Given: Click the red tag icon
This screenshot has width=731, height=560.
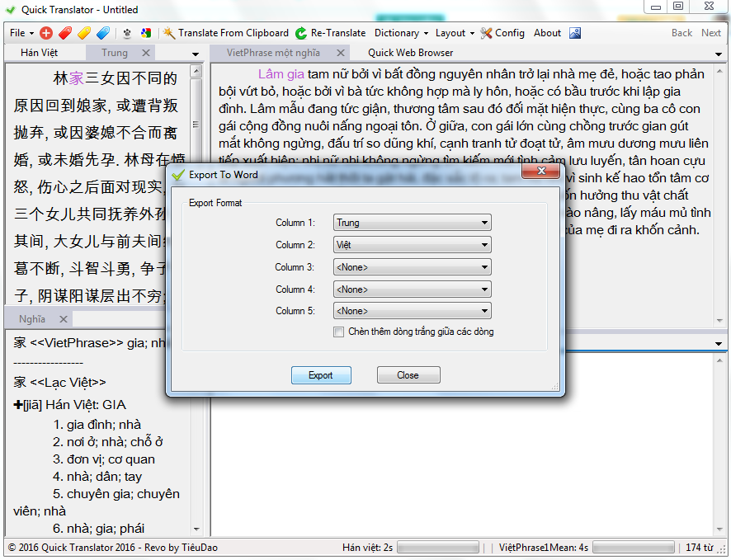Looking at the screenshot, I should tap(65, 33).
